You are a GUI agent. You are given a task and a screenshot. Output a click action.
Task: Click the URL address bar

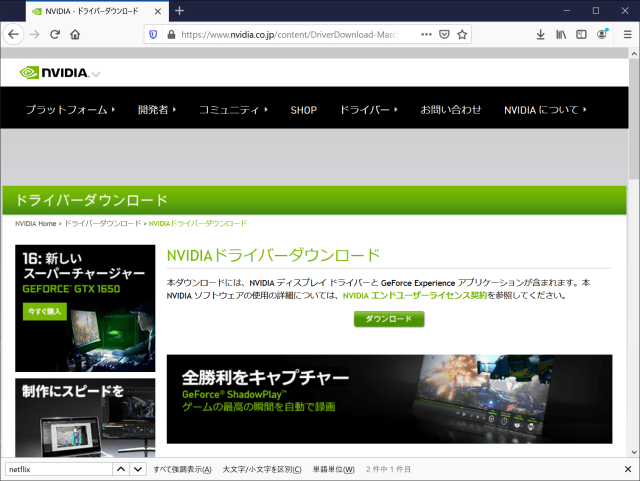click(x=290, y=34)
